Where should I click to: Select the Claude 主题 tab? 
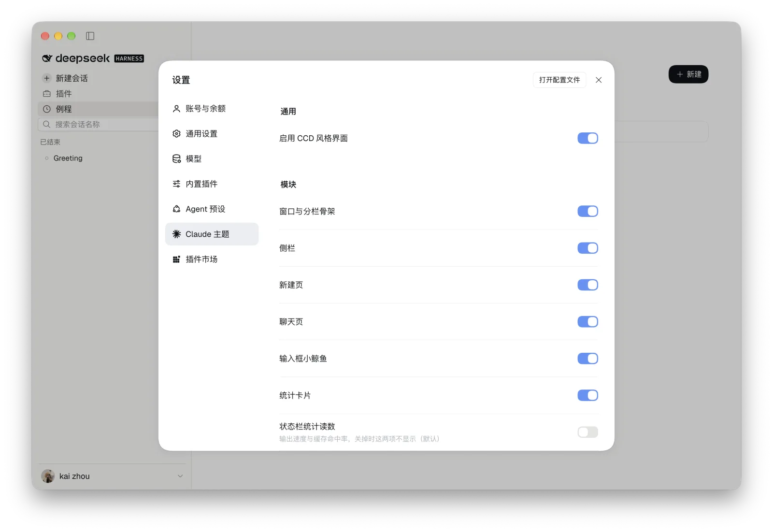(x=212, y=234)
